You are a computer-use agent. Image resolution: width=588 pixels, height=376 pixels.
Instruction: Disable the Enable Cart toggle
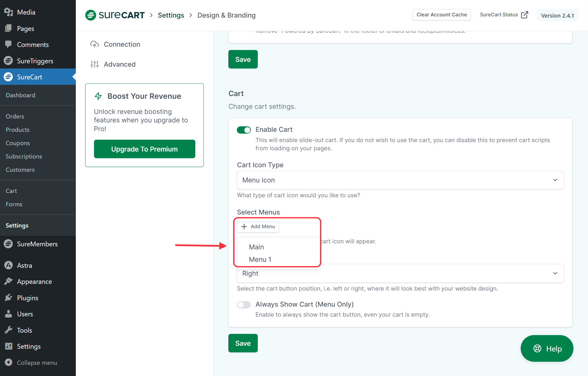click(244, 130)
